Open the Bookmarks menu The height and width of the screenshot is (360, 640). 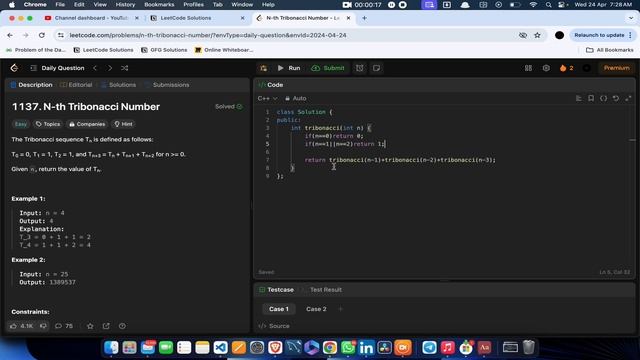pos(159,4)
